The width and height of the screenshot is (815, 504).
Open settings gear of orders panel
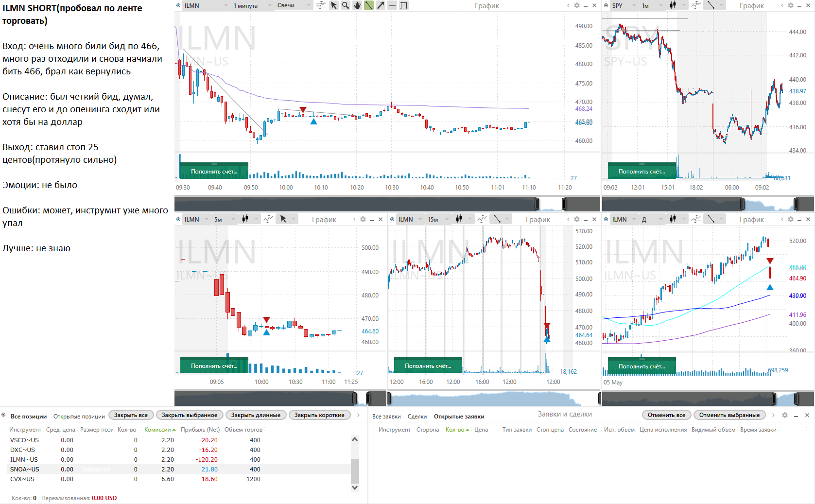tap(785, 415)
